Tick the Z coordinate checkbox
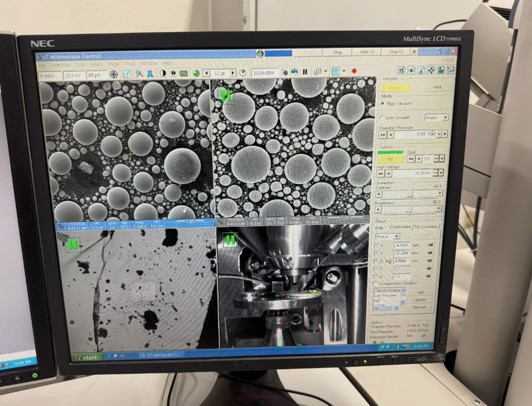Screen dimensions: 532x406 376,262
